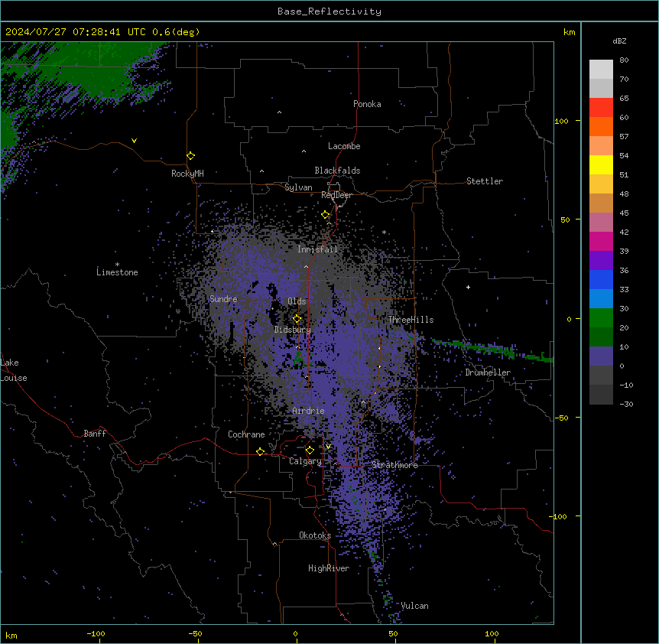Select the Okotoks label
This screenshot has height=644, width=659.
pyautogui.click(x=315, y=535)
